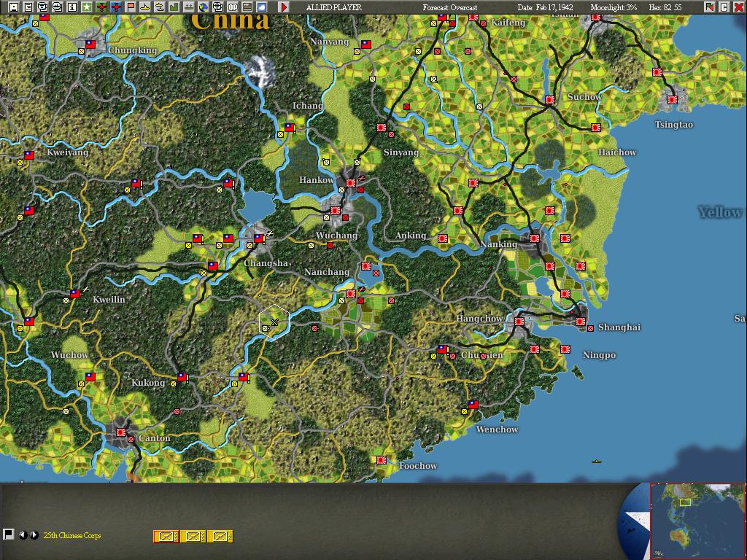Image resolution: width=747 pixels, height=560 pixels.
Task: Click the green factory industry icon
Action: click(x=174, y=7)
